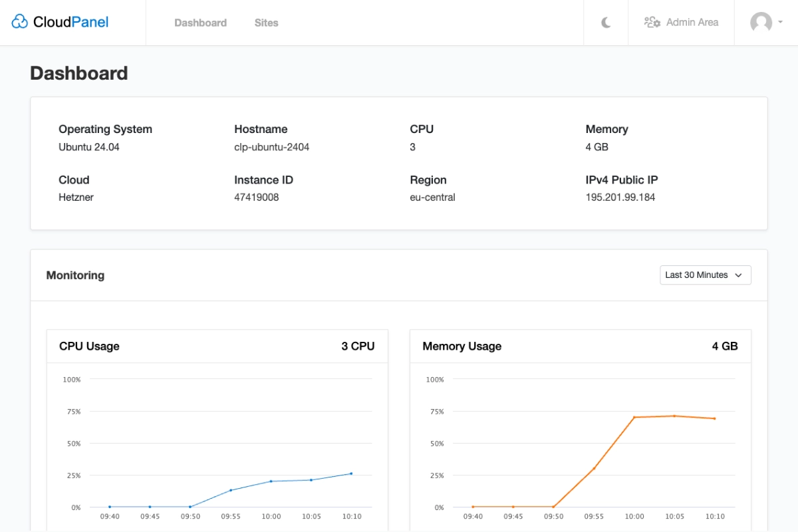Screen dimensions: 798x532
Task: Click the Monitoring section title
Action: (75, 275)
